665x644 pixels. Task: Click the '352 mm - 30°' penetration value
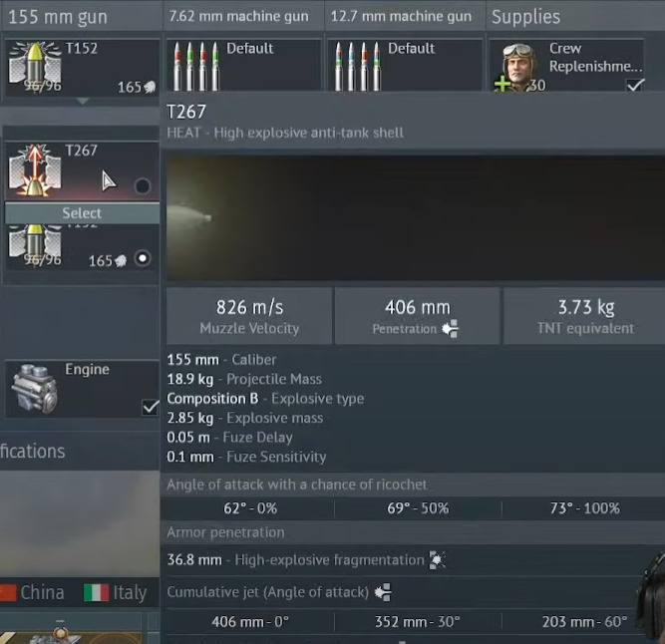[418, 622]
